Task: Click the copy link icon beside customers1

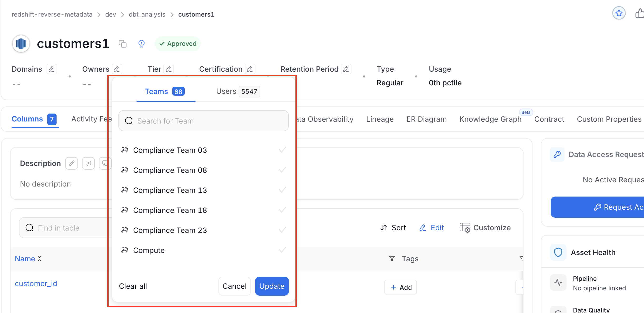Action: point(123,44)
